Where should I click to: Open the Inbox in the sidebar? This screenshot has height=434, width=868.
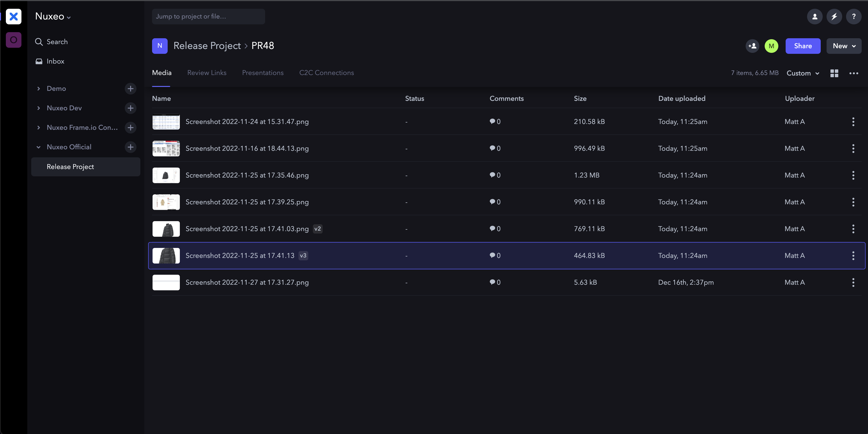coord(50,61)
